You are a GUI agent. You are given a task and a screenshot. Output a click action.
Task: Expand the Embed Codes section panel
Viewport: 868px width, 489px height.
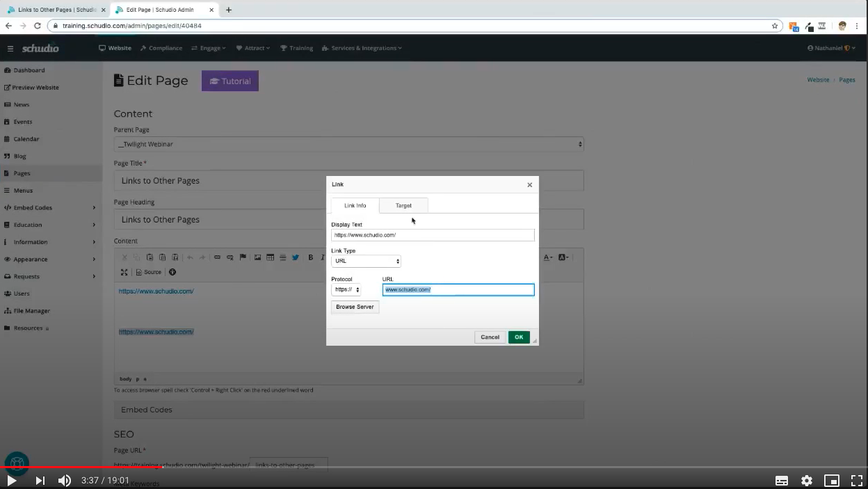(348, 410)
